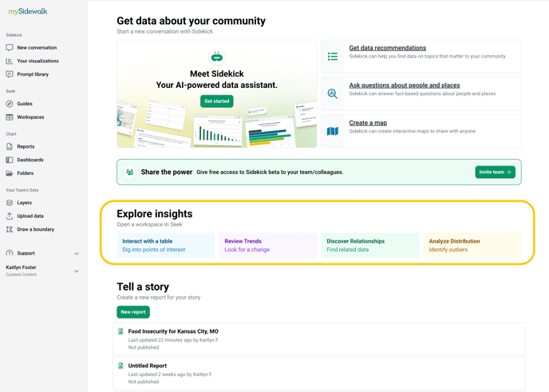Click the map preview thumbnail in Sidekick banner

[x=125, y=119]
